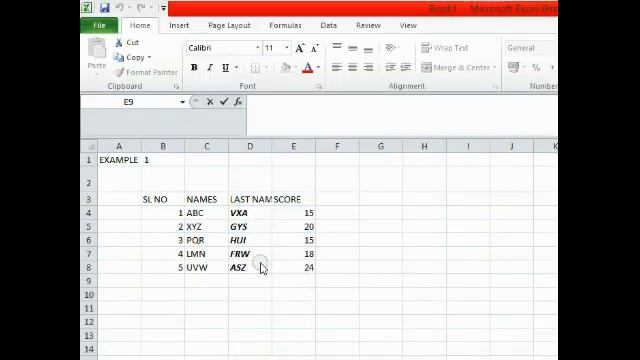This screenshot has width=640, height=360.
Task: Open the Calibri font name dropdown
Action: click(258, 48)
